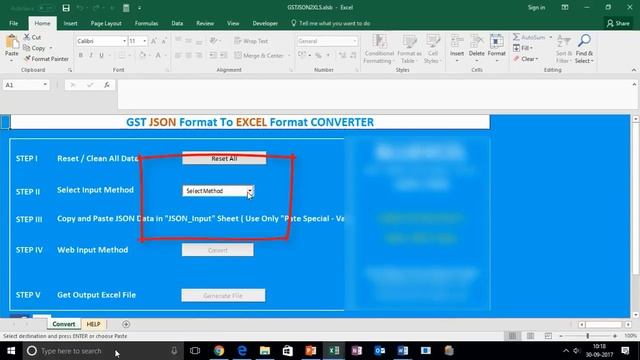This screenshot has width=640, height=360.
Task: Switch to Page Layout view icon
Action: 530,336
